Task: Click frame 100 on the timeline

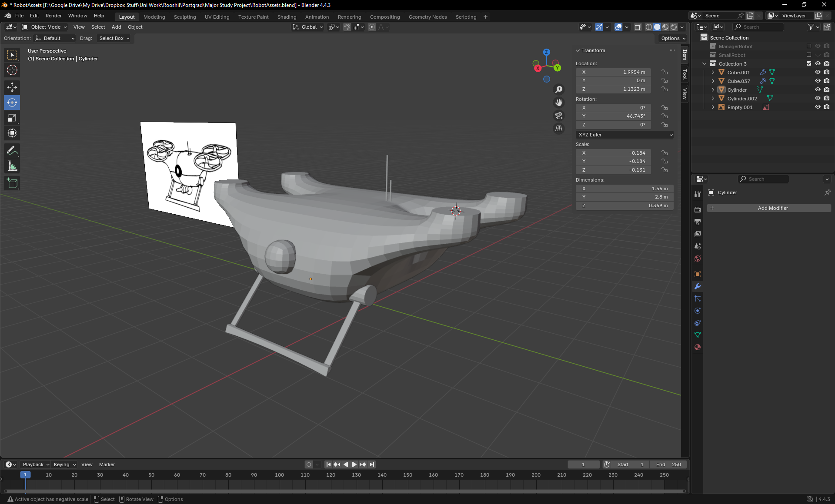Action: click(x=280, y=475)
